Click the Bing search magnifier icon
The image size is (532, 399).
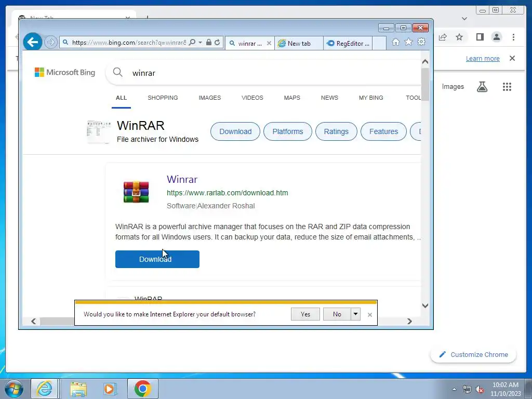(118, 72)
